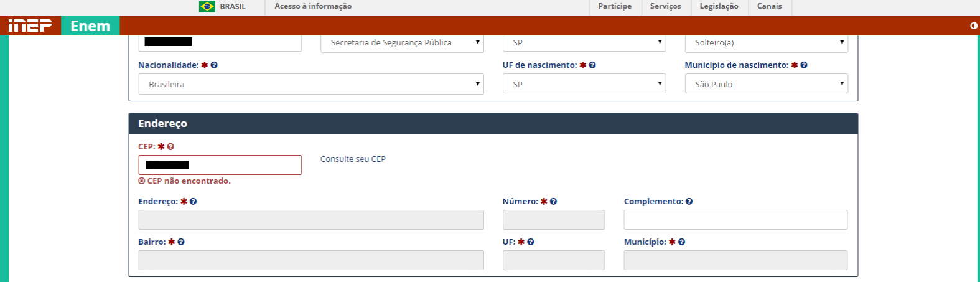Click help icon beside UF de nascimento
This screenshot has width=980, height=282.
pos(592,65)
